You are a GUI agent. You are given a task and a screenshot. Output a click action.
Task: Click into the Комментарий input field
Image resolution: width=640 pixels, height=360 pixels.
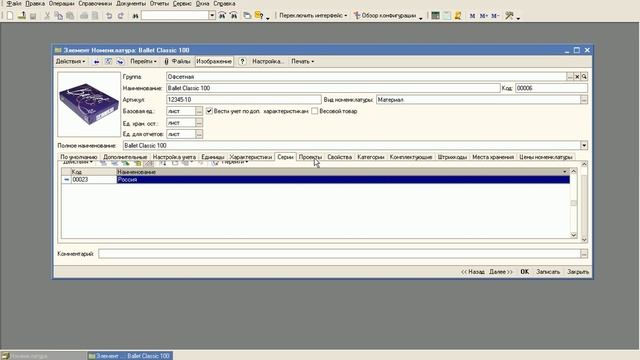click(340, 254)
